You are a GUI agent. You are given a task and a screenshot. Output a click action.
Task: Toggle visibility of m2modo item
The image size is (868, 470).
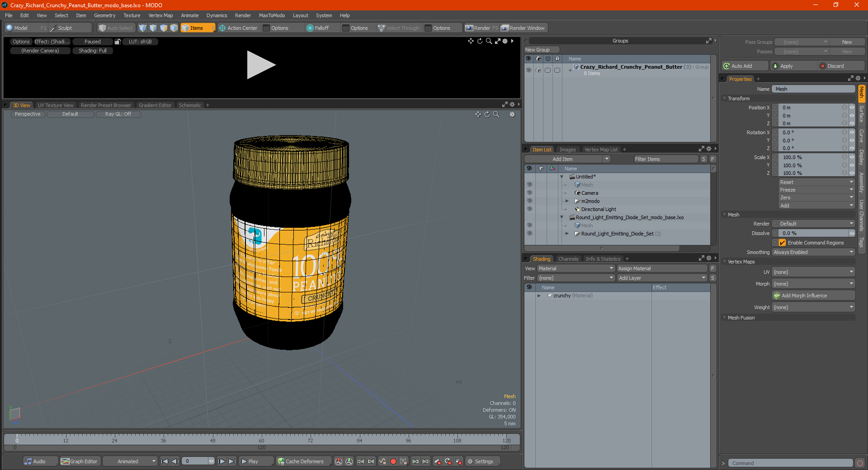click(x=529, y=201)
